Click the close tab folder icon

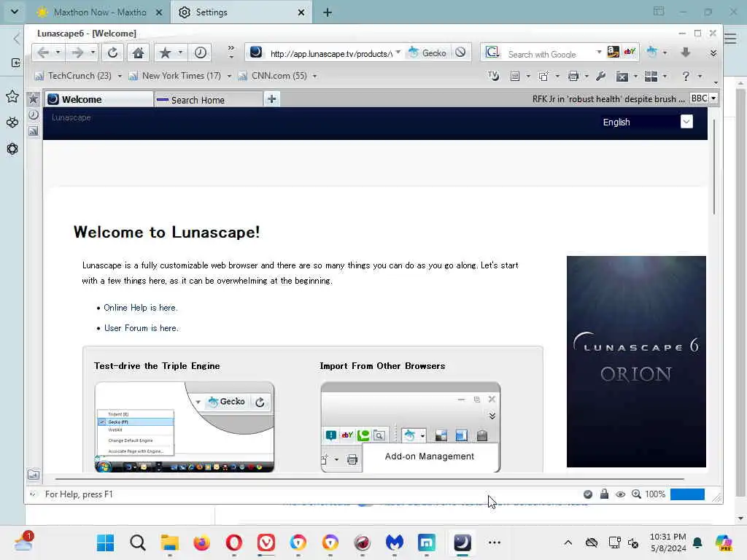coord(622,76)
